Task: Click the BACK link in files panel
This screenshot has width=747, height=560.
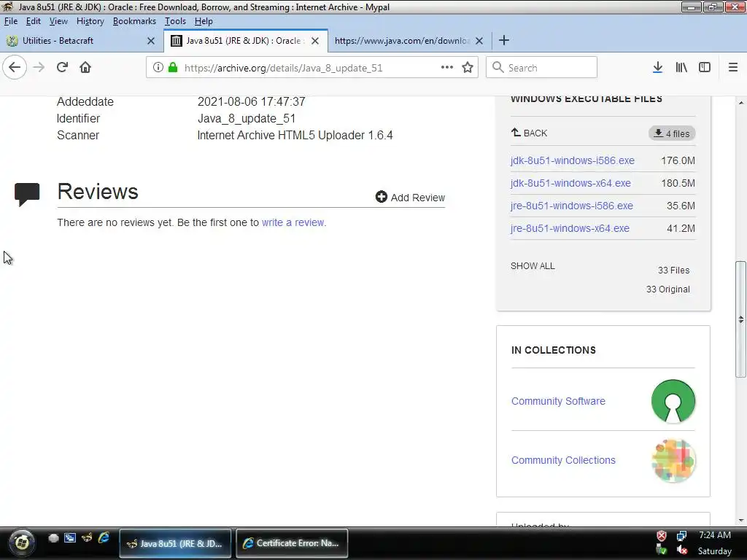Action: [x=530, y=133]
